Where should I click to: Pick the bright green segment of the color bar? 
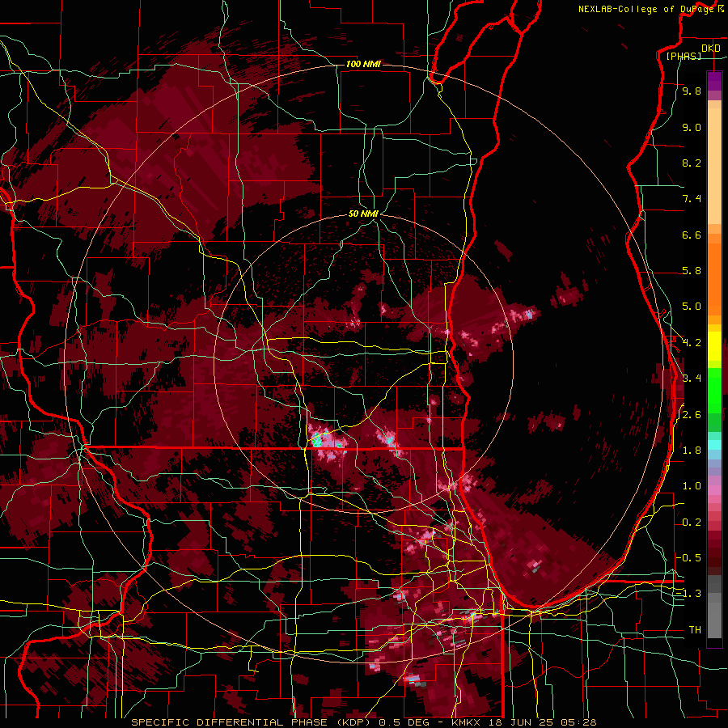(714, 390)
